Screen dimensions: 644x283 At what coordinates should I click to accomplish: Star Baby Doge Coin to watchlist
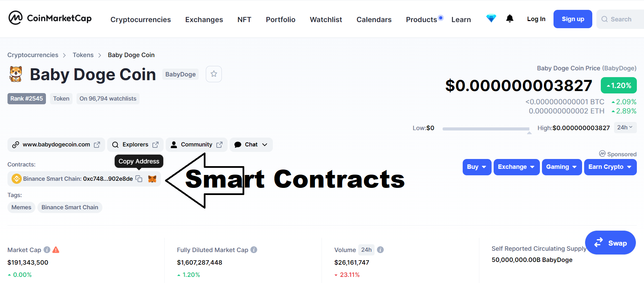214,74
